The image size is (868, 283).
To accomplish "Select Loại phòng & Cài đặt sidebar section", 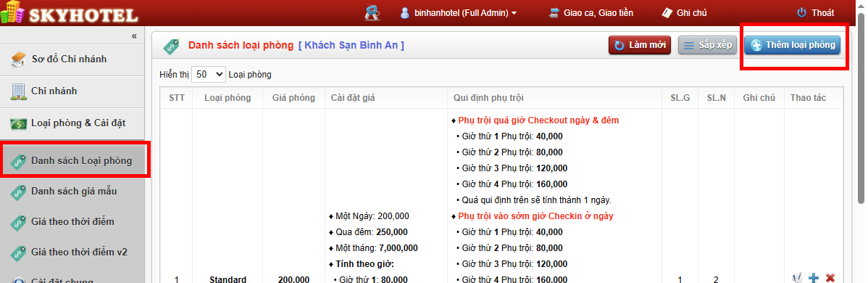I will coord(72,124).
